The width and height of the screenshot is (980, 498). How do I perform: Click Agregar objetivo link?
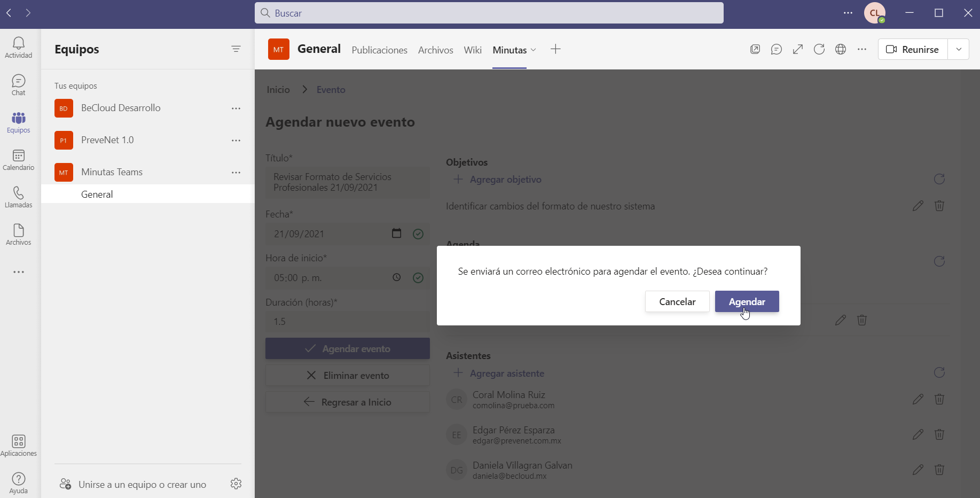point(497,180)
